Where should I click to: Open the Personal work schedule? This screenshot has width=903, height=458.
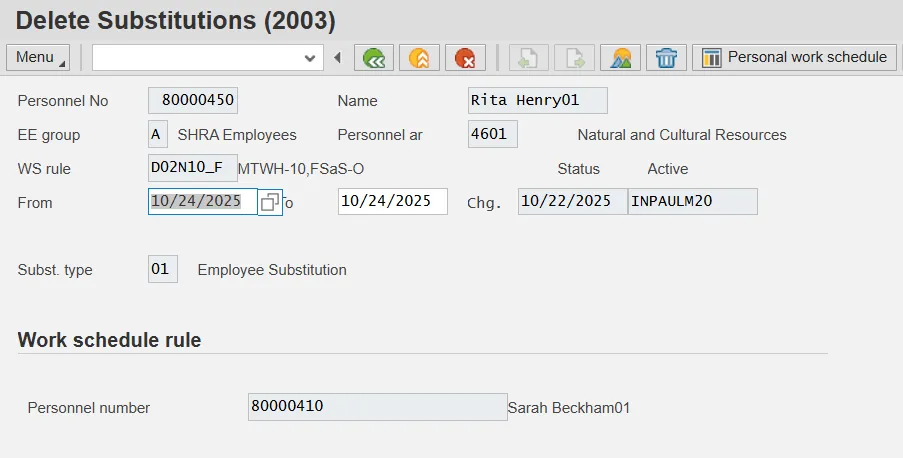(795, 58)
